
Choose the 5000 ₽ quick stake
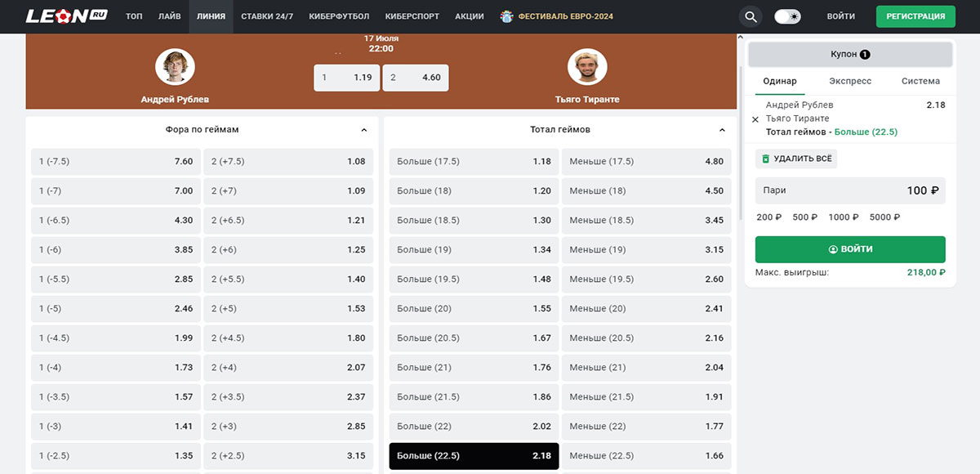click(885, 217)
